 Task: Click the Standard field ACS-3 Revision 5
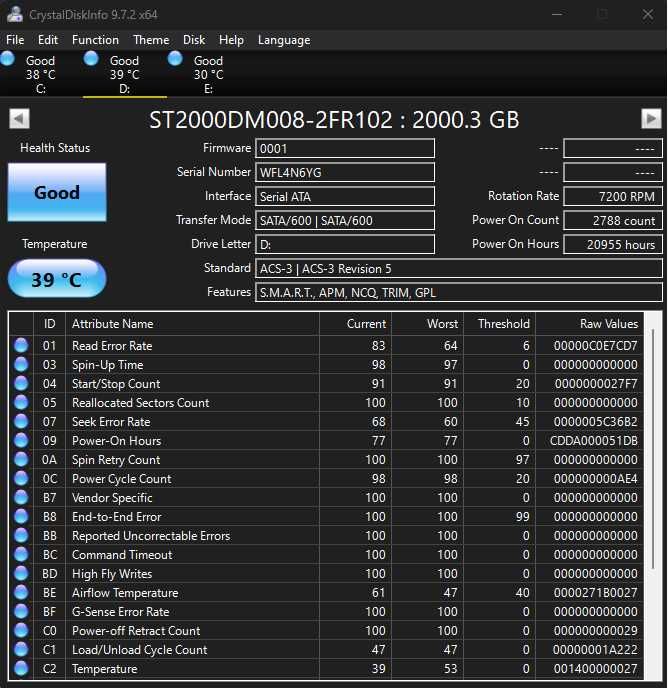coord(459,268)
